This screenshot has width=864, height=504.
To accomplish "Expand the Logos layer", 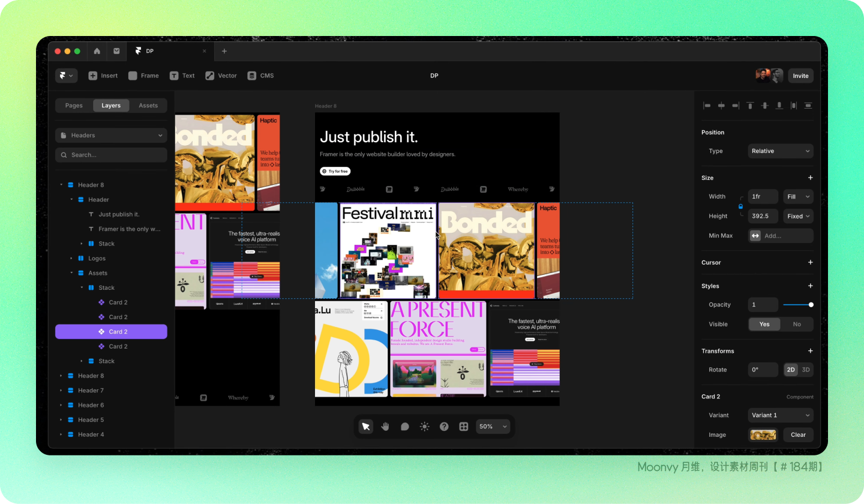I will pos(71,258).
